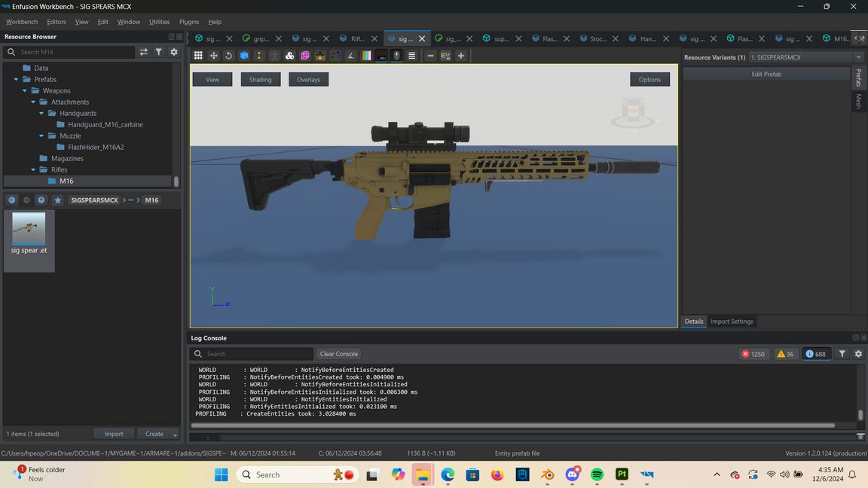
Task: Open the Plugins menu
Action: (189, 22)
